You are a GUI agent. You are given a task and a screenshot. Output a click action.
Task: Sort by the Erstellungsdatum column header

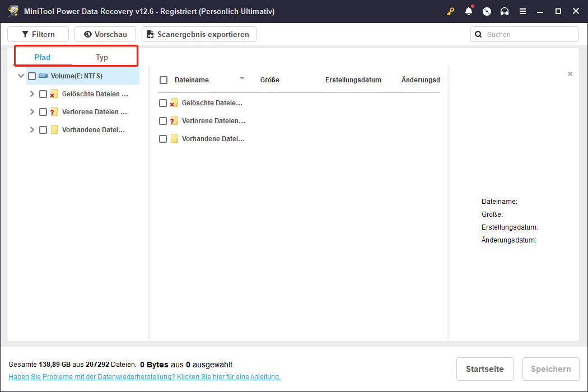point(353,80)
